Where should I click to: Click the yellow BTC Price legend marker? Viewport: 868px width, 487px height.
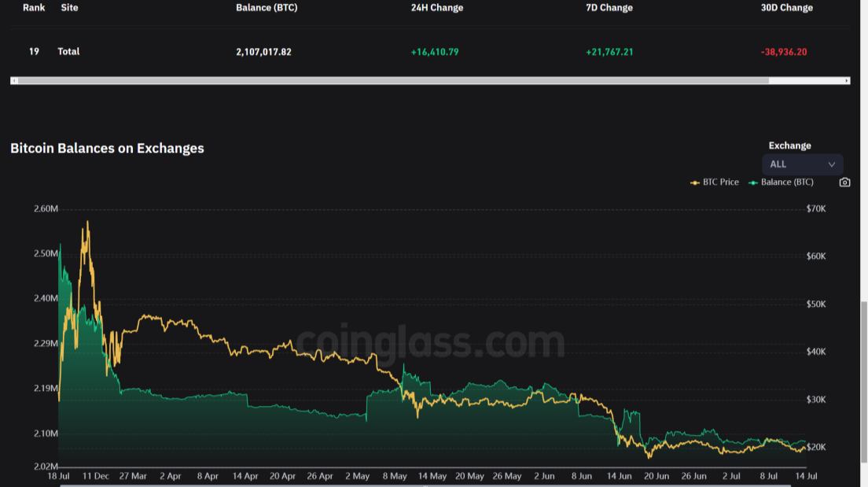pyautogui.click(x=693, y=182)
